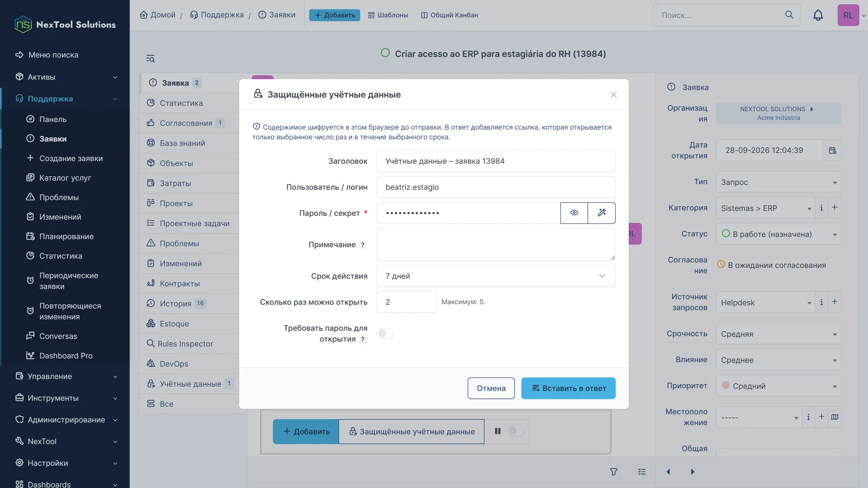The width and height of the screenshot is (868, 488).
Task: Open Шаблоны in the top bar
Action: coord(388,15)
